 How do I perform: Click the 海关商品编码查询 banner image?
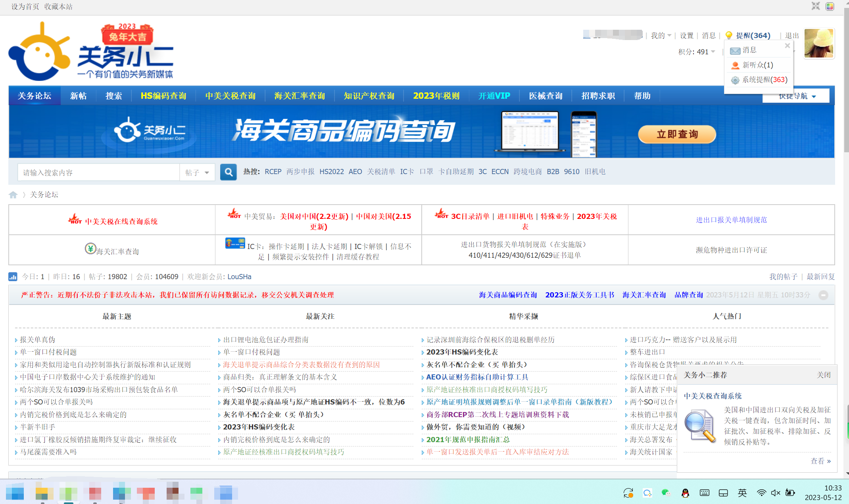[422, 132]
